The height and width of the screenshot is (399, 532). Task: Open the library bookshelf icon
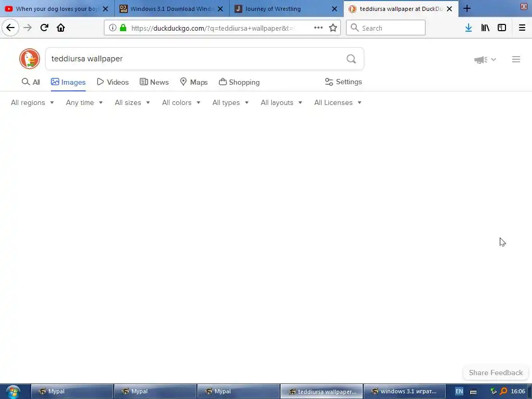coord(485,28)
